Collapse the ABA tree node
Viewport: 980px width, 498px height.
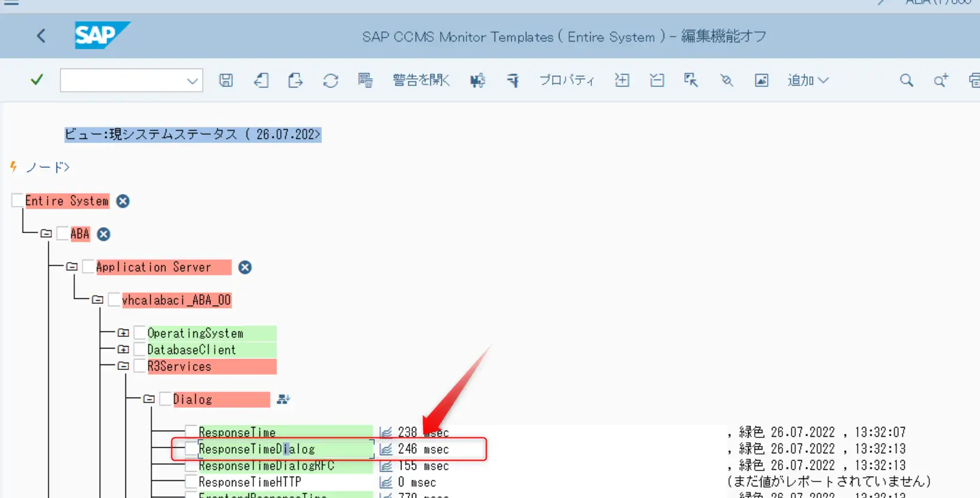46,233
